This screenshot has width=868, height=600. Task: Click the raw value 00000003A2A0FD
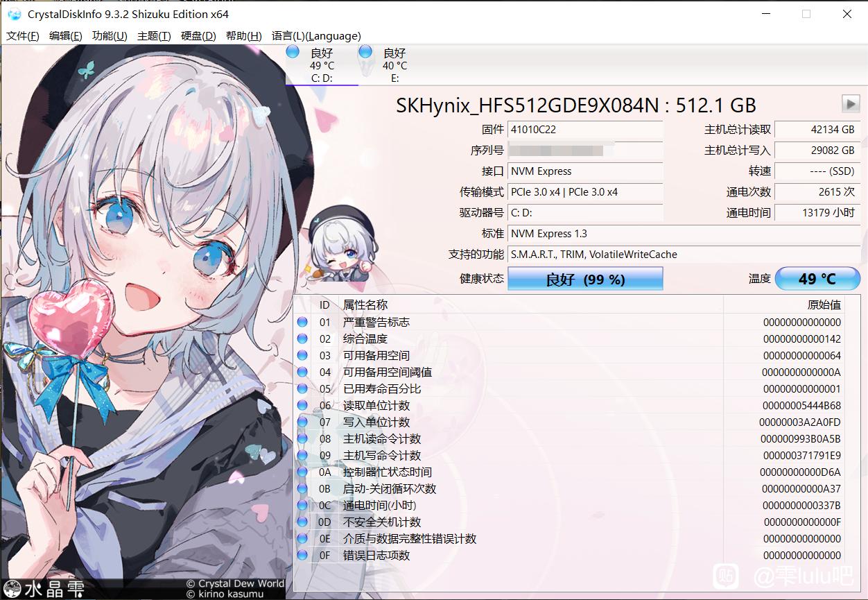click(x=800, y=422)
